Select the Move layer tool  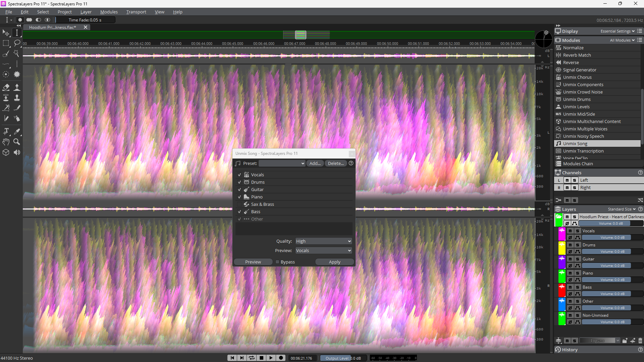point(6,33)
